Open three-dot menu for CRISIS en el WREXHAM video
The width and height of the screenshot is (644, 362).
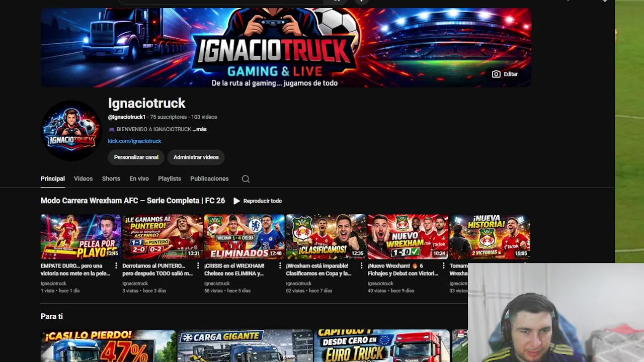(x=280, y=266)
